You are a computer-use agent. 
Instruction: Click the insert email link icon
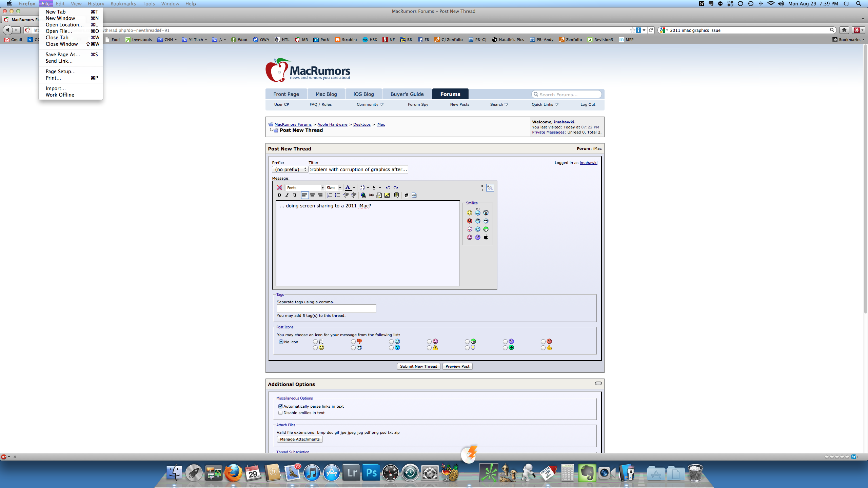pos(379,195)
